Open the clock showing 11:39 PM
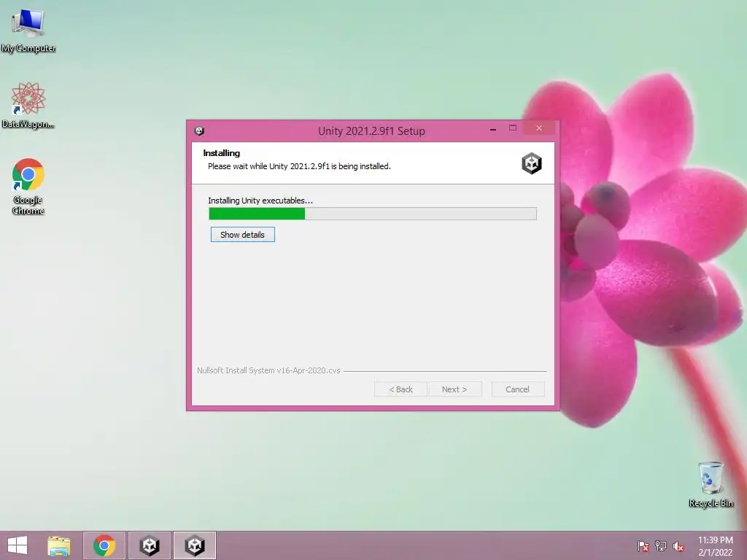Image resolution: width=747 pixels, height=560 pixels. pos(715,546)
